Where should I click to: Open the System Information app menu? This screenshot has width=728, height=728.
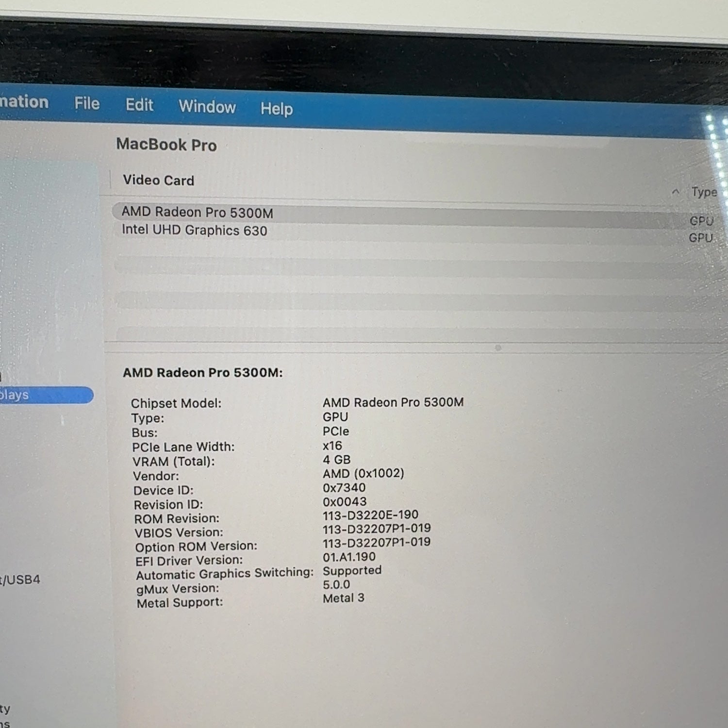24,102
